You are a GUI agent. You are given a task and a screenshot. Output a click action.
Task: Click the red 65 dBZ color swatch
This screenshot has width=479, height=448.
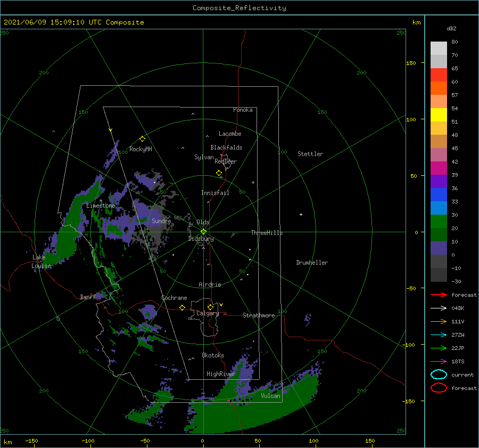[x=439, y=75]
